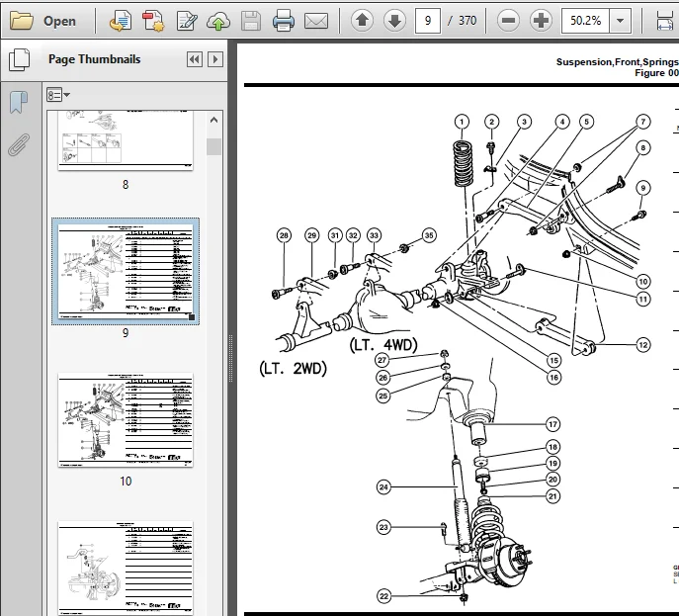Click callout number 28 in diagram
Image resolution: width=679 pixels, height=616 pixels.
click(x=284, y=235)
